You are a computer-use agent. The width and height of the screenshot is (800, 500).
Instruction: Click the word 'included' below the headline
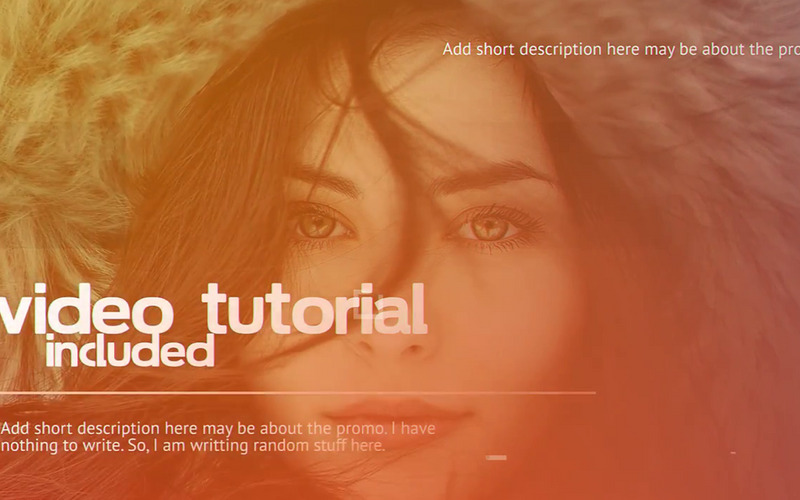pos(130,351)
